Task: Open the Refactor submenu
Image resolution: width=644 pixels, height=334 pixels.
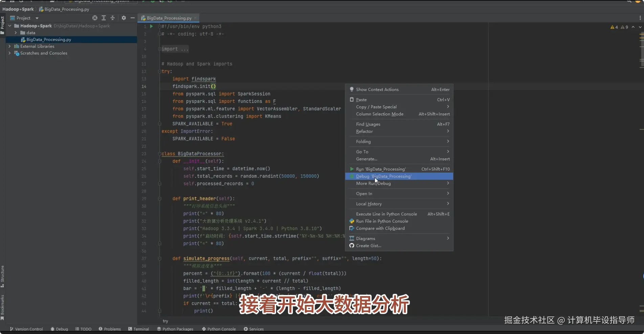Action: [x=399, y=131]
